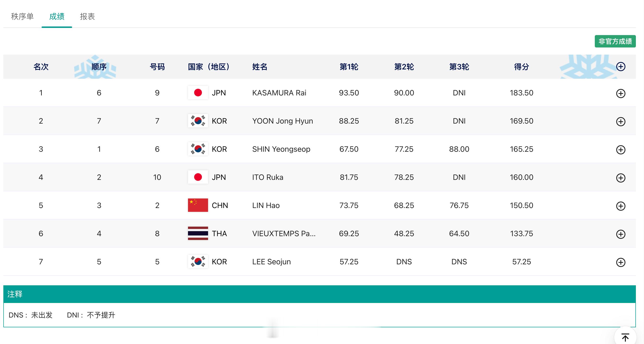Screen dimensions: 644x344
Task: Click the 非官方成绩 badge
Action: pyautogui.click(x=615, y=41)
